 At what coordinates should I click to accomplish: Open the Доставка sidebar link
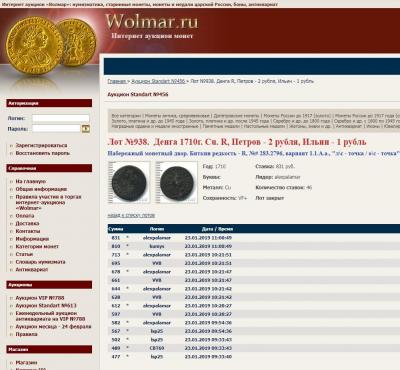pyautogui.click(x=27, y=223)
